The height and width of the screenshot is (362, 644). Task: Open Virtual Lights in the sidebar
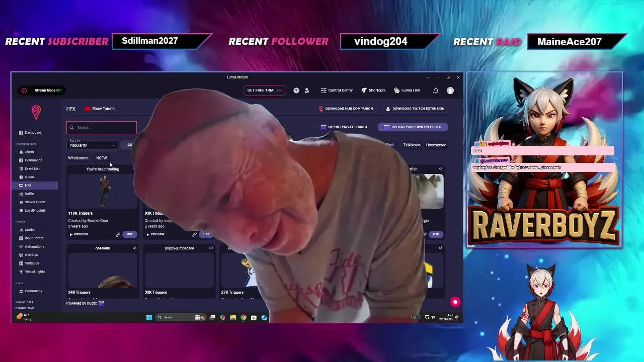click(32, 271)
